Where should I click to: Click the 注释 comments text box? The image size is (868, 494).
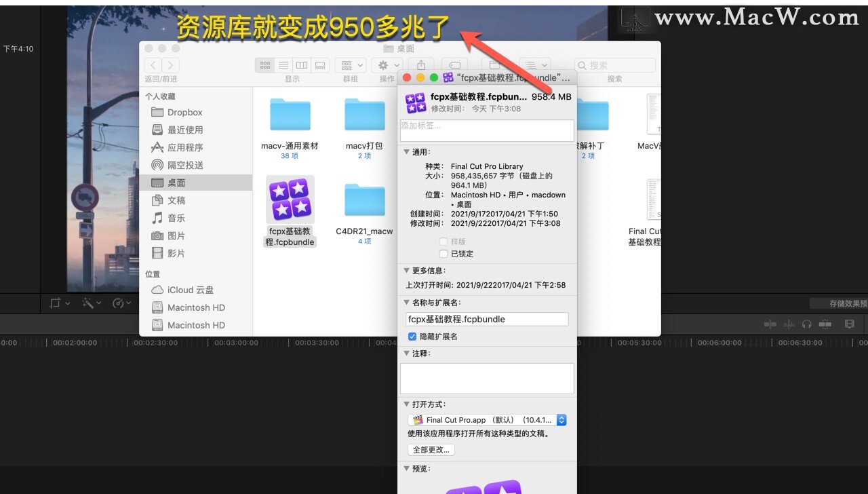487,379
